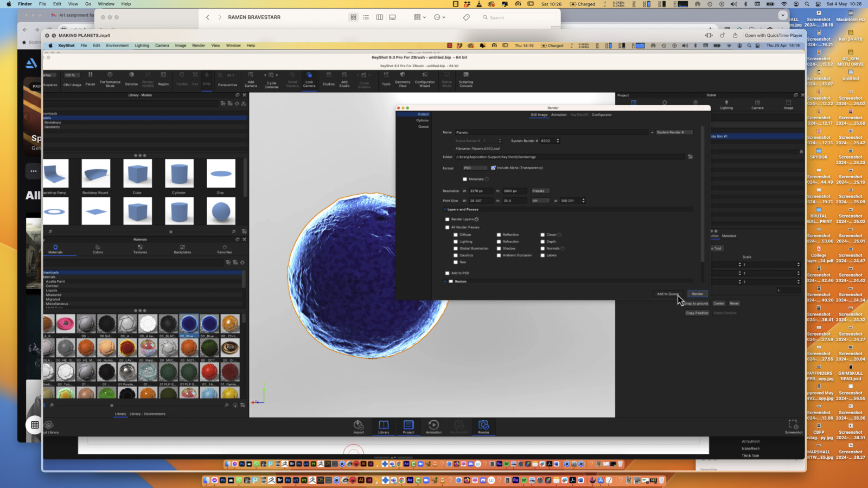Viewport: 868px width, 488px height.
Task: Enable the Depth render pass
Action: tap(542, 242)
